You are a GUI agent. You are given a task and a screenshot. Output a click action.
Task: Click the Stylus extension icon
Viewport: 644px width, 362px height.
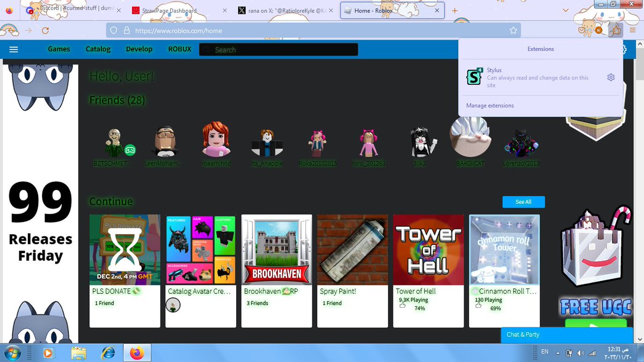[x=474, y=77]
